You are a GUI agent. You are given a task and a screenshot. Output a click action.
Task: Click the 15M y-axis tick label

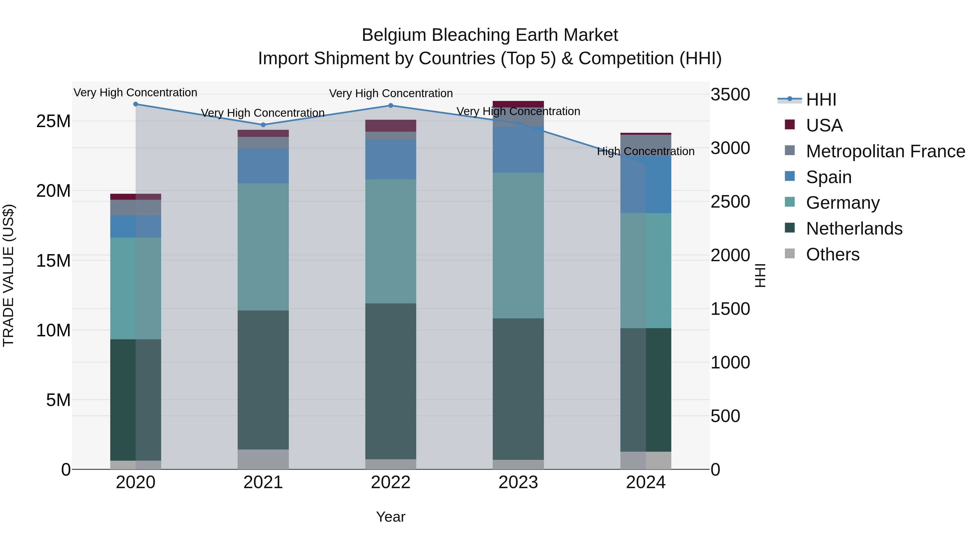[x=53, y=261]
